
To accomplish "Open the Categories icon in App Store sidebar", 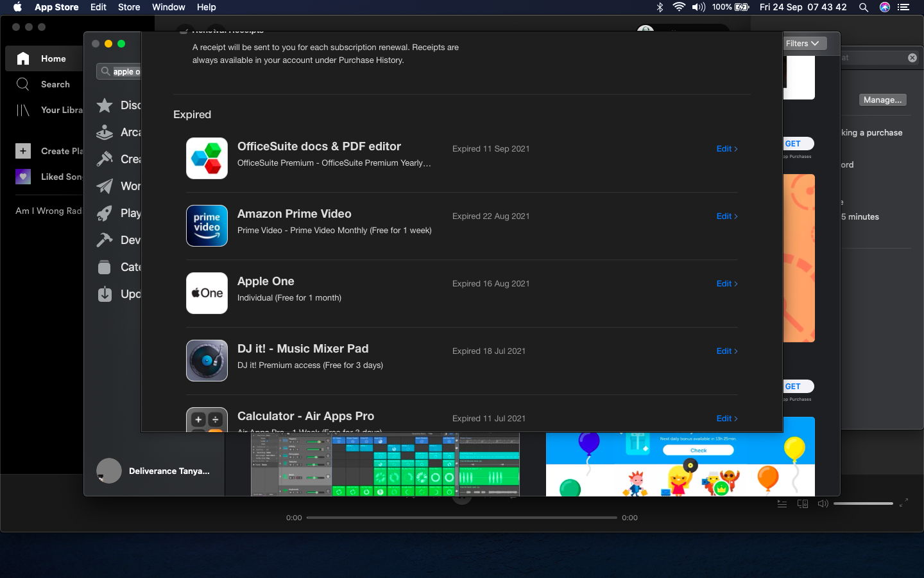I will (x=105, y=267).
